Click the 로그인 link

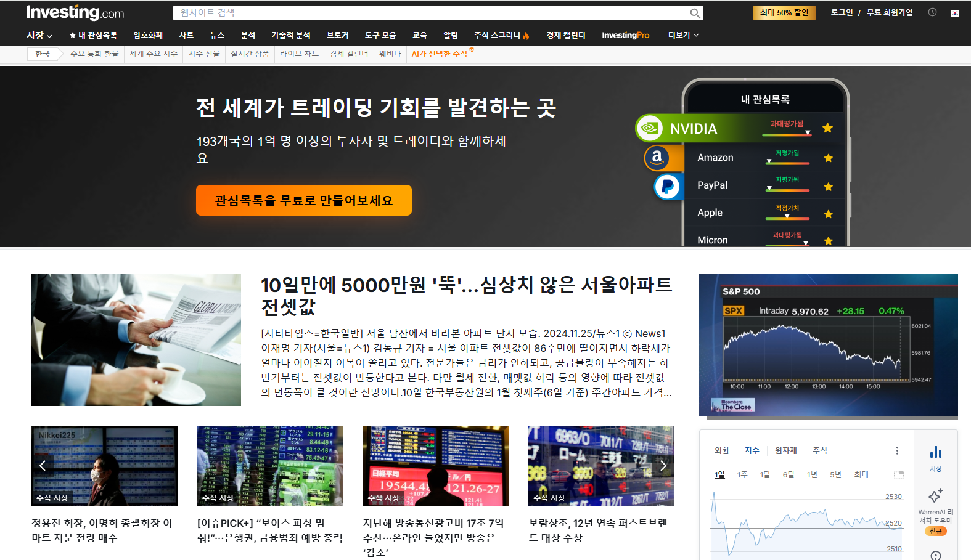tap(842, 12)
